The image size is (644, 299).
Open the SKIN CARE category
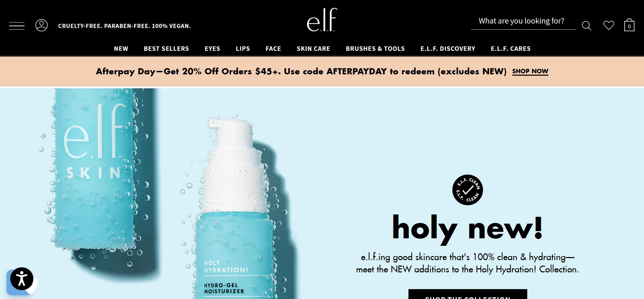[313, 49]
